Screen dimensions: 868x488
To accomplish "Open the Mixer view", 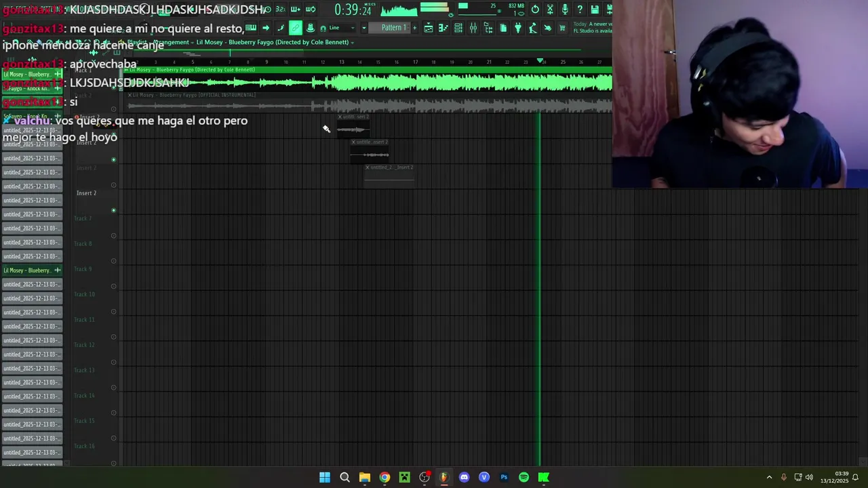I will (x=473, y=28).
